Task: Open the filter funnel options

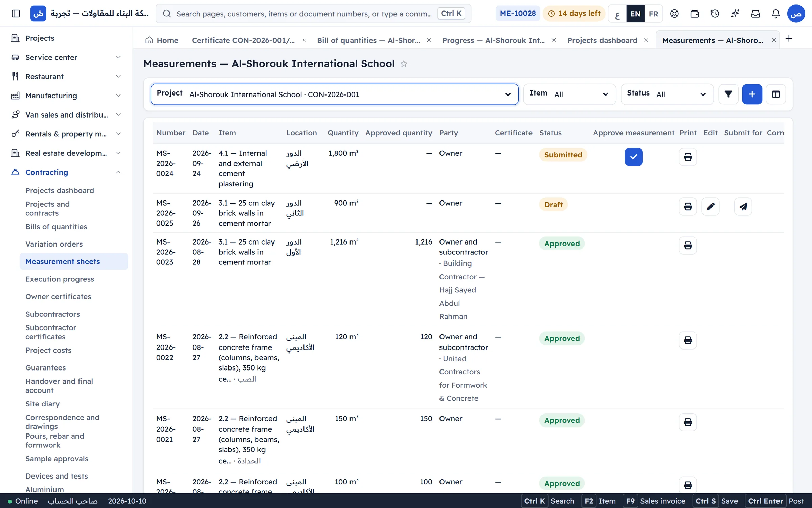Action: click(x=728, y=94)
